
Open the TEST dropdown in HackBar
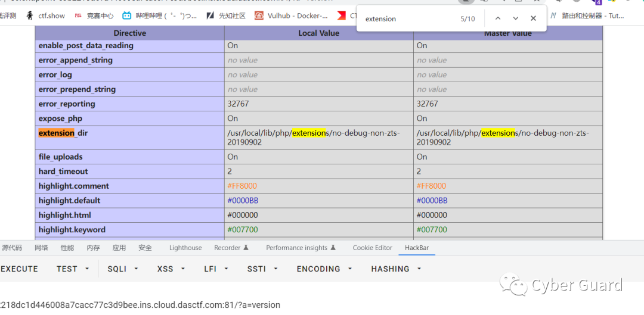[73, 269]
